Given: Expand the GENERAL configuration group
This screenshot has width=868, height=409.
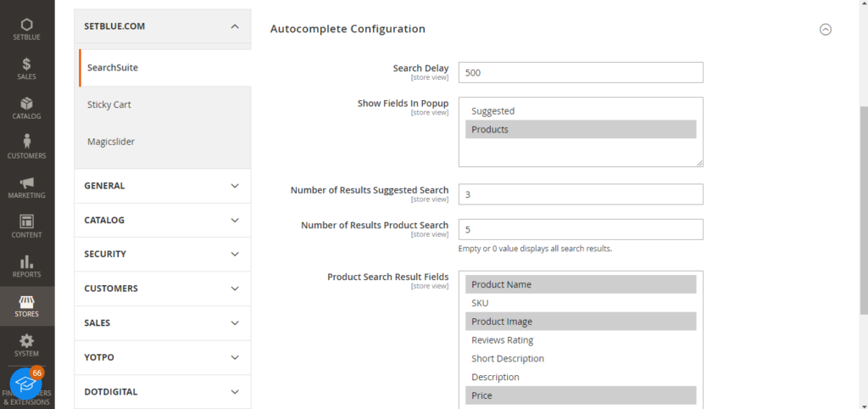Looking at the screenshot, I should [x=162, y=186].
